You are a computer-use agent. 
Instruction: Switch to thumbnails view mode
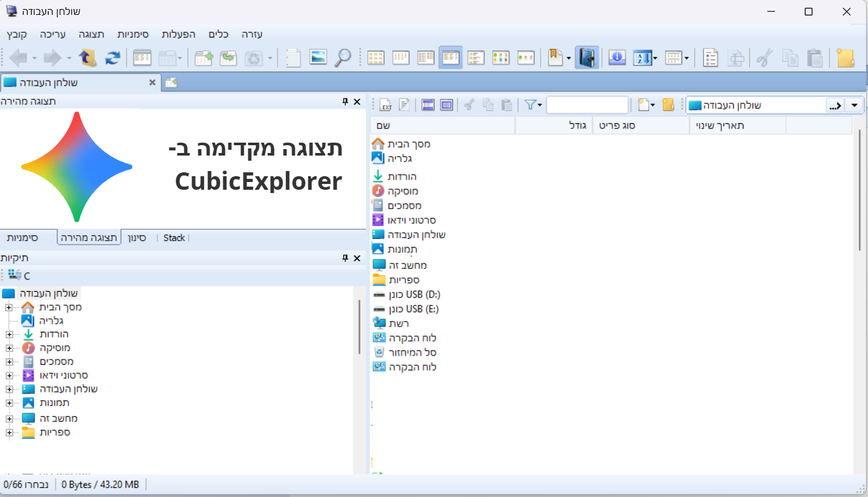click(x=501, y=57)
